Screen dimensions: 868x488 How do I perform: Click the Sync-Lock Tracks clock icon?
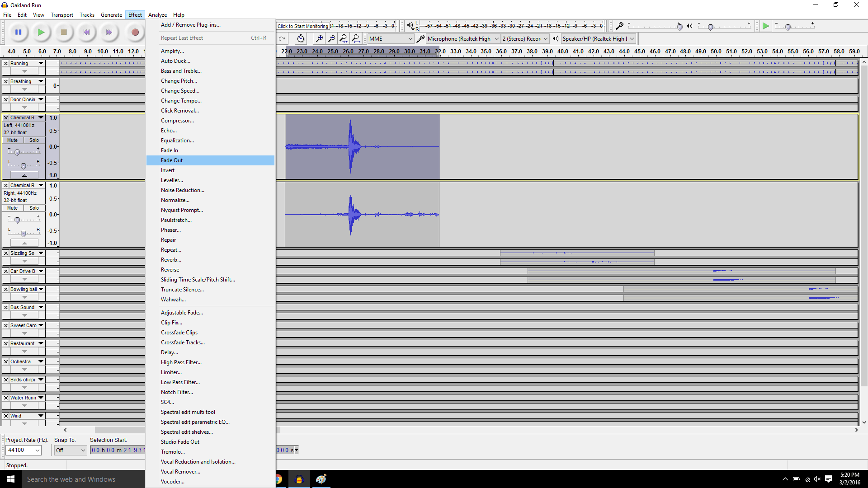click(301, 39)
